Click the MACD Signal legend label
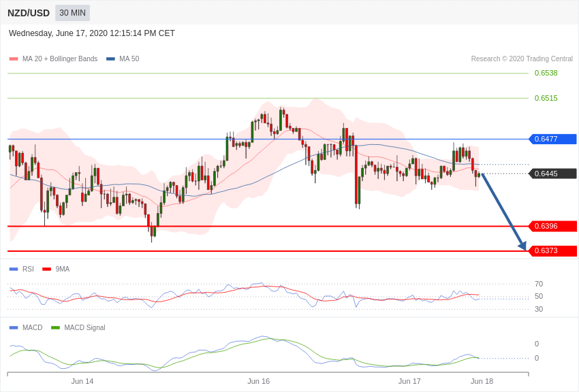The width and height of the screenshot is (579, 392). pyautogui.click(x=84, y=327)
